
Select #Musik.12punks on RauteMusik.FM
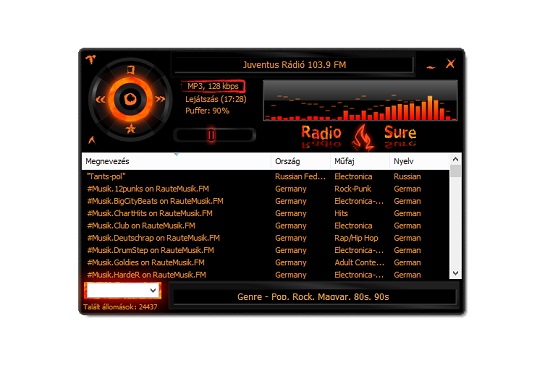point(266,189)
